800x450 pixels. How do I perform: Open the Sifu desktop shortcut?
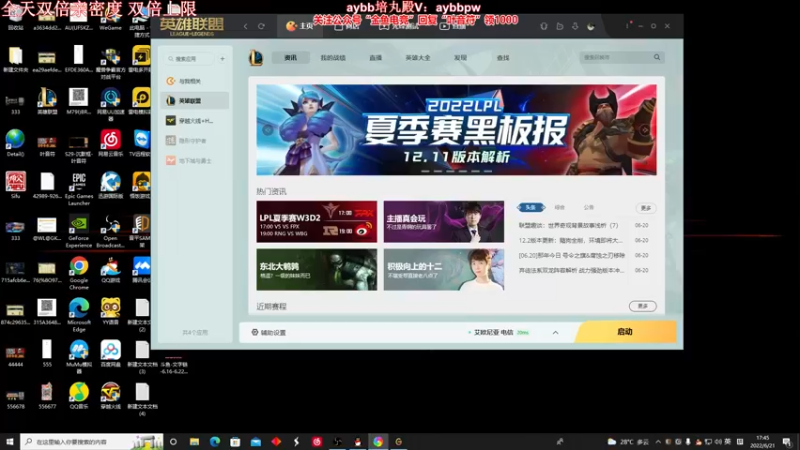[15, 185]
